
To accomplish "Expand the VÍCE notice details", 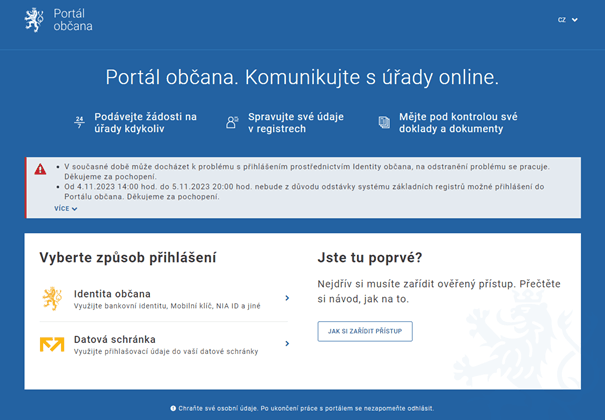I will pos(66,209).
